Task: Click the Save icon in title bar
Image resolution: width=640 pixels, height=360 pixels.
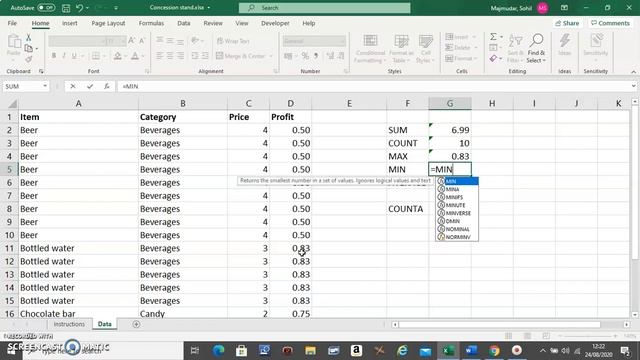Action: point(66,8)
